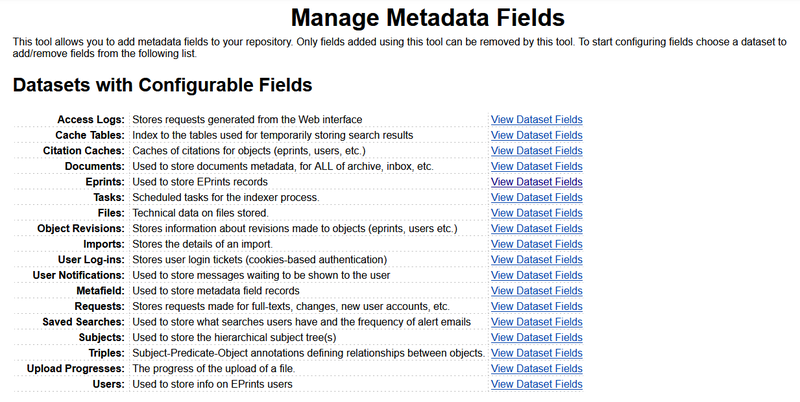
Task: Click the Manage Metadata Fields heading
Action: (428, 17)
